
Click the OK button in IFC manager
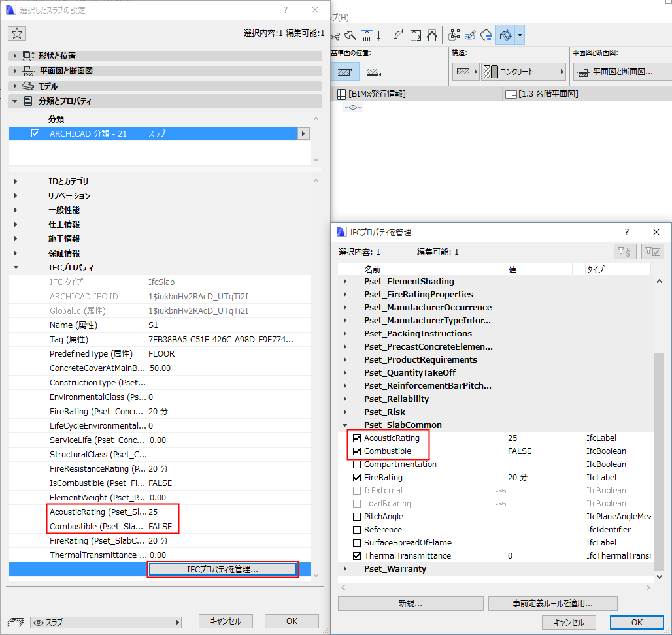click(x=637, y=622)
